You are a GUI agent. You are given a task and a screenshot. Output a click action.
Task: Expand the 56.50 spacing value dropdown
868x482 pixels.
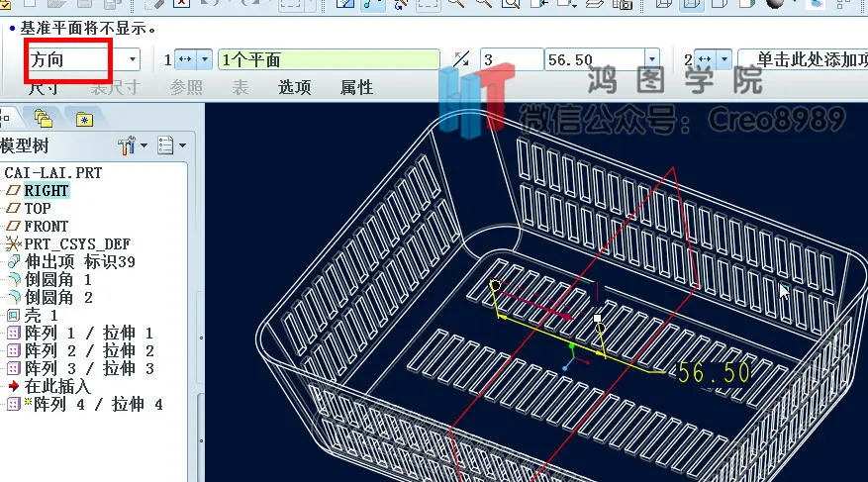click(x=652, y=59)
